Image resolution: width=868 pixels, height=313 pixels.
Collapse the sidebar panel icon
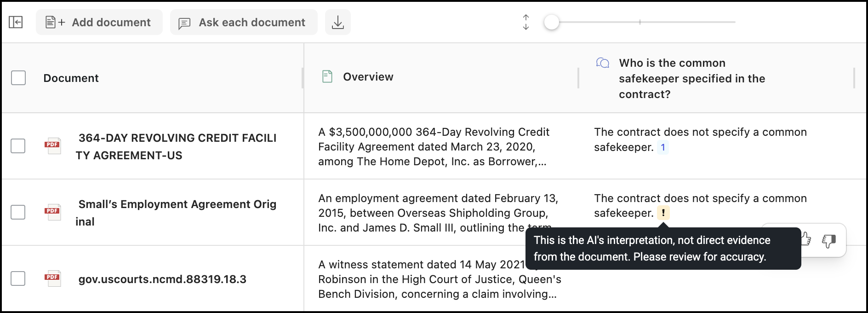(16, 22)
